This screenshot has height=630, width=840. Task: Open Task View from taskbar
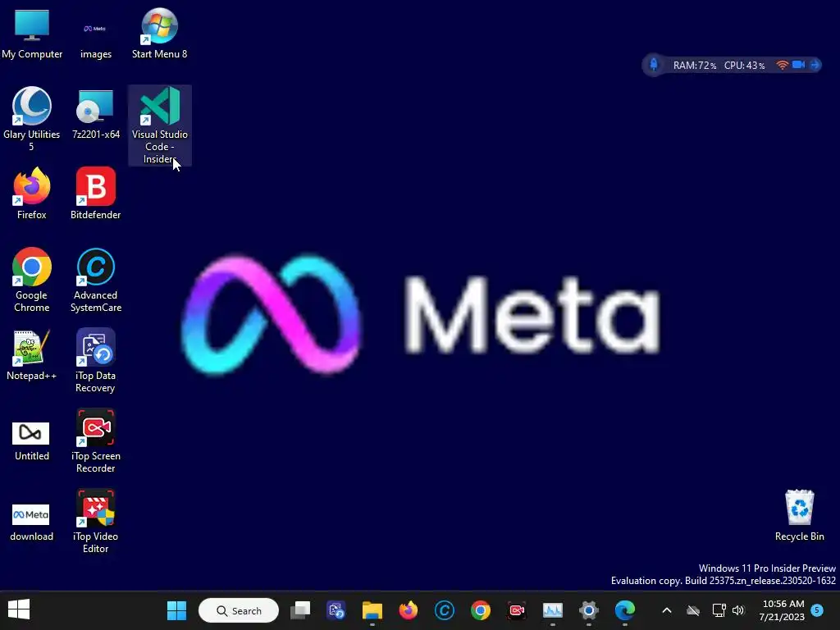(x=300, y=610)
